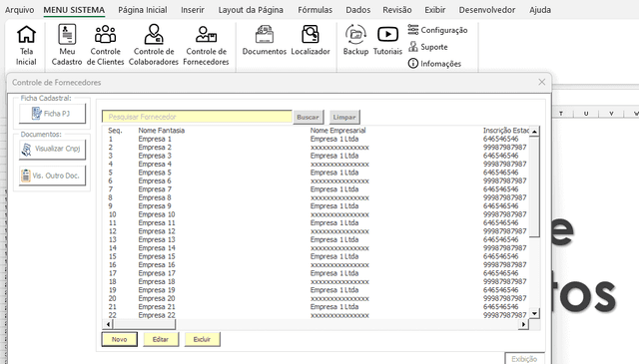The height and width of the screenshot is (364, 639).
Task: Open Meu Cadastro in the ribbon
Action: coord(67,45)
